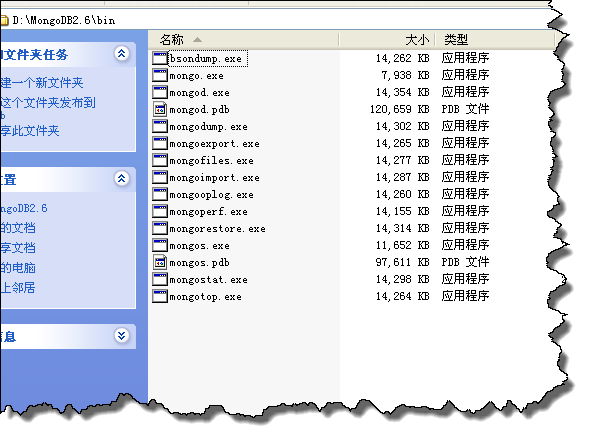This screenshot has height=440, width=592.
Task: Select file name mongorestore.exe
Action: click(218, 228)
